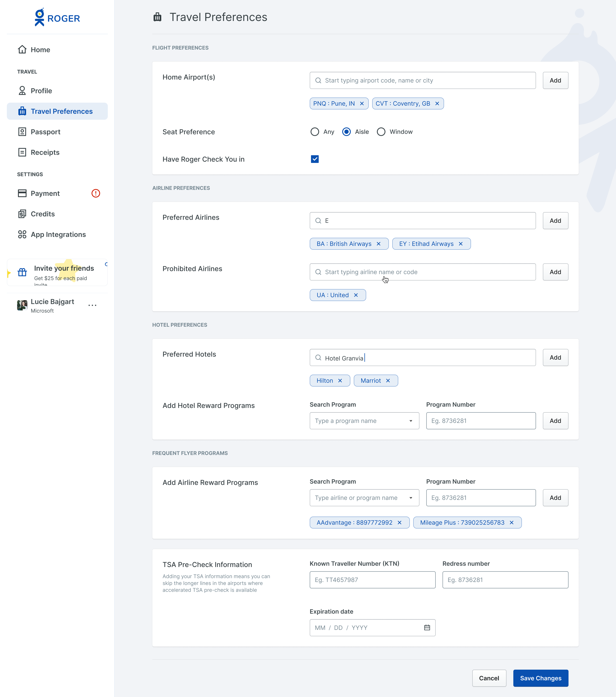Open the user options three-dot menu
The image size is (616, 697).
tap(92, 306)
